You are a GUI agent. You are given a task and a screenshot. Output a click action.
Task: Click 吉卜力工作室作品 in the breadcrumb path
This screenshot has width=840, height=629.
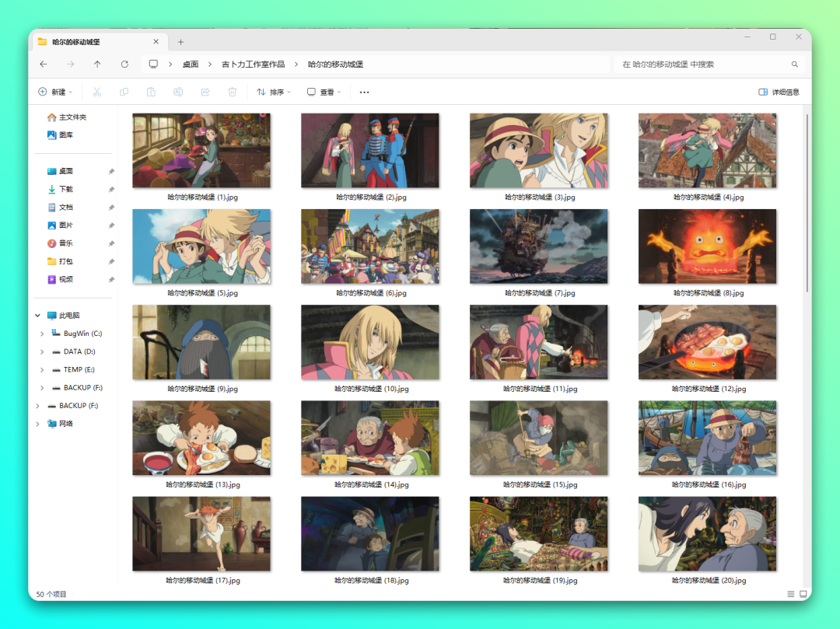[253, 65]
